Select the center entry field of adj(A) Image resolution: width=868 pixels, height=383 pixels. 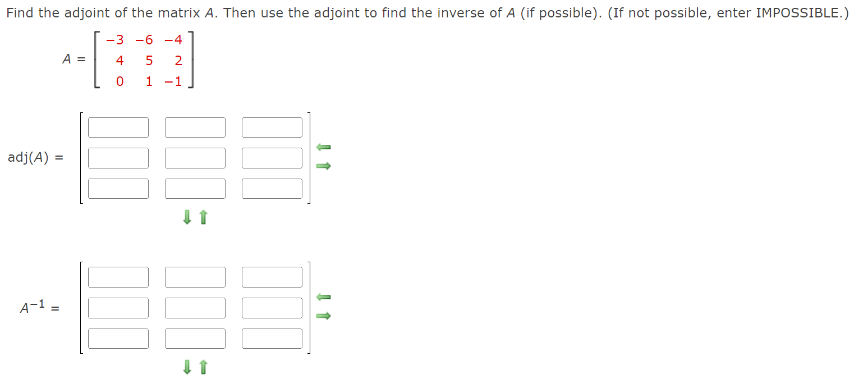pos(195,158)
